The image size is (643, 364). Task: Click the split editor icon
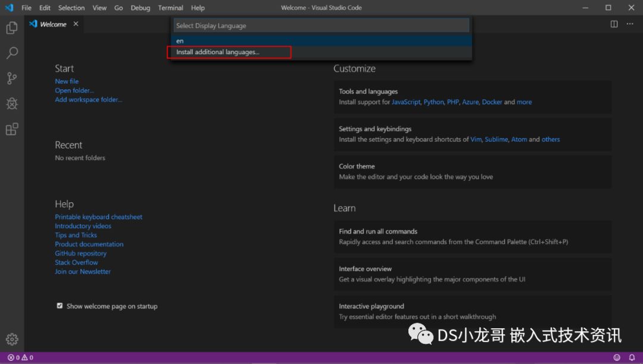614,24
